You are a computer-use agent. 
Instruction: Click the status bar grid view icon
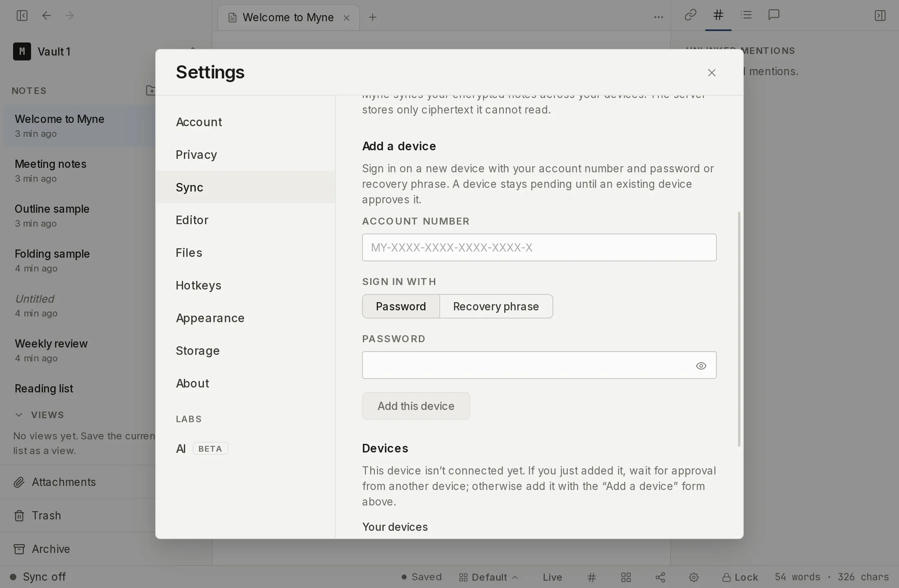click(x=626, y=577)
